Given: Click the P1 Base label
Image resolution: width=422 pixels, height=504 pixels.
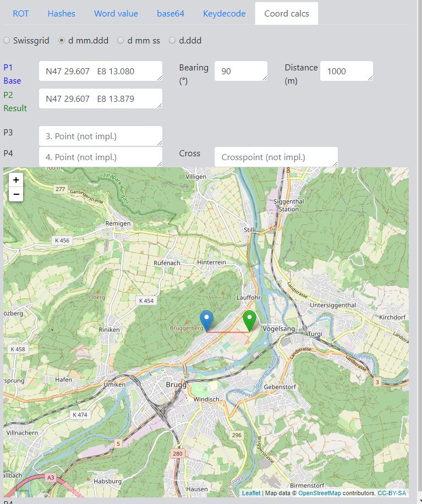Looking at the screenshot, I should coord(12,74).
